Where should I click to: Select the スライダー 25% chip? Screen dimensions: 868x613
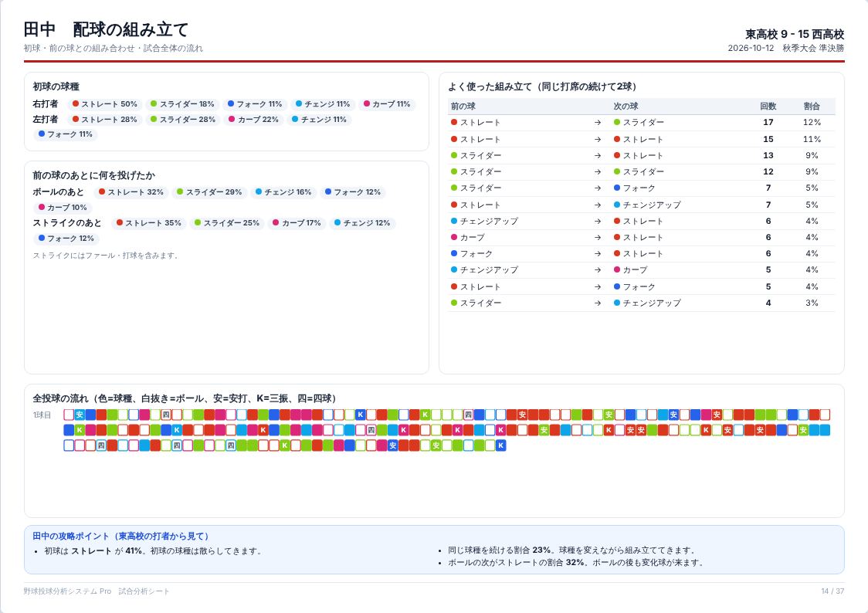[x=227, y=223]
